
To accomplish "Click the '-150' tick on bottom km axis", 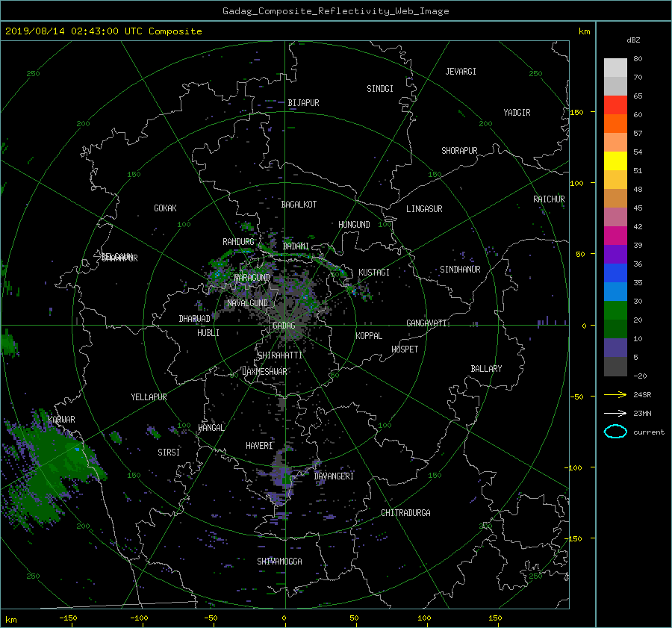I will pyautogui.click(x=68, y=618).
